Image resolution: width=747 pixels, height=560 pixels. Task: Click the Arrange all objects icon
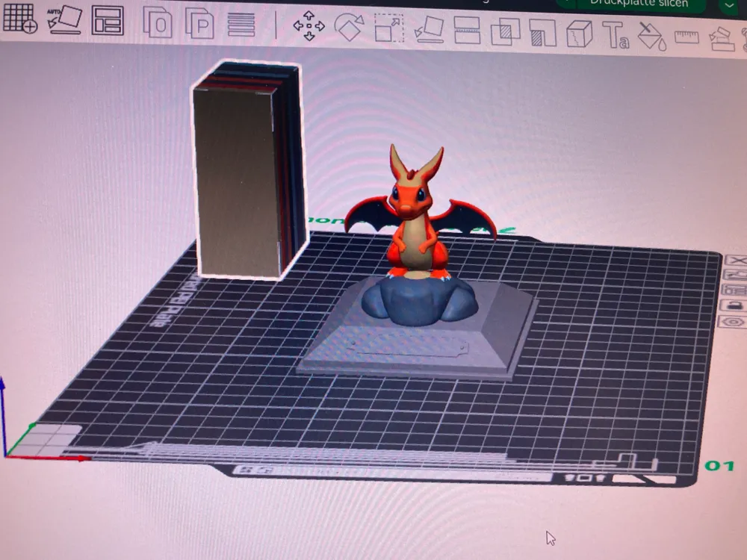coord(107,20)
